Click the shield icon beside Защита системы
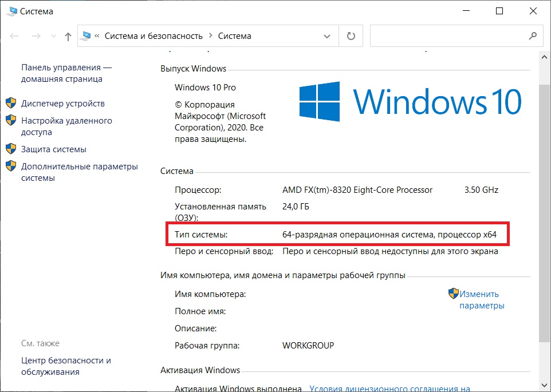This screenshot has height=392, width=551. 11,149
